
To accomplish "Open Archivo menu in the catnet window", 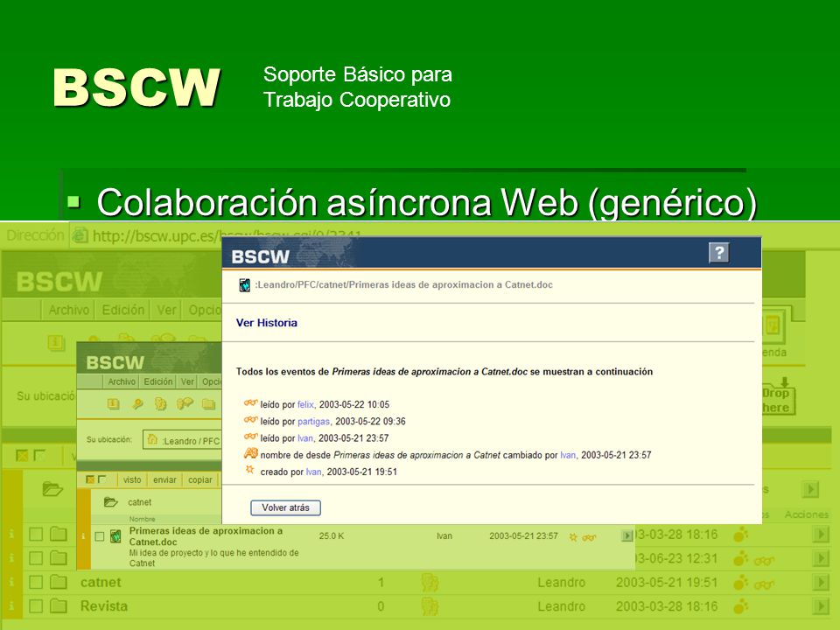I will [121, 381].
